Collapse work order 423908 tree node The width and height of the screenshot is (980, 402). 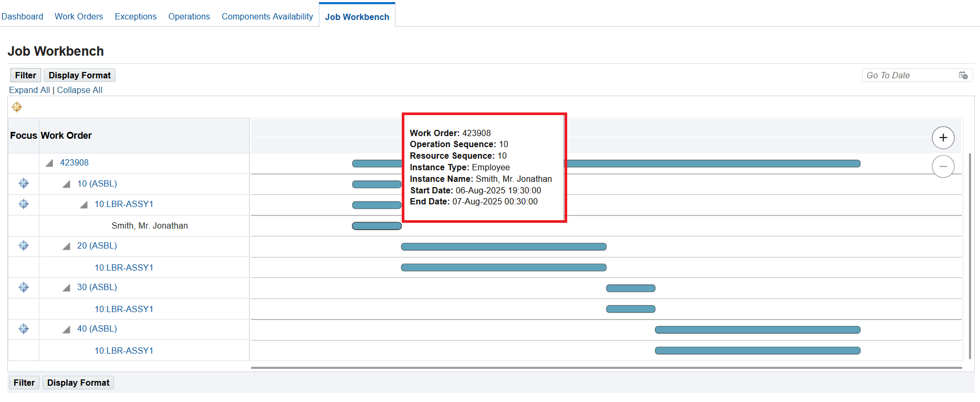tap(49, 163)
